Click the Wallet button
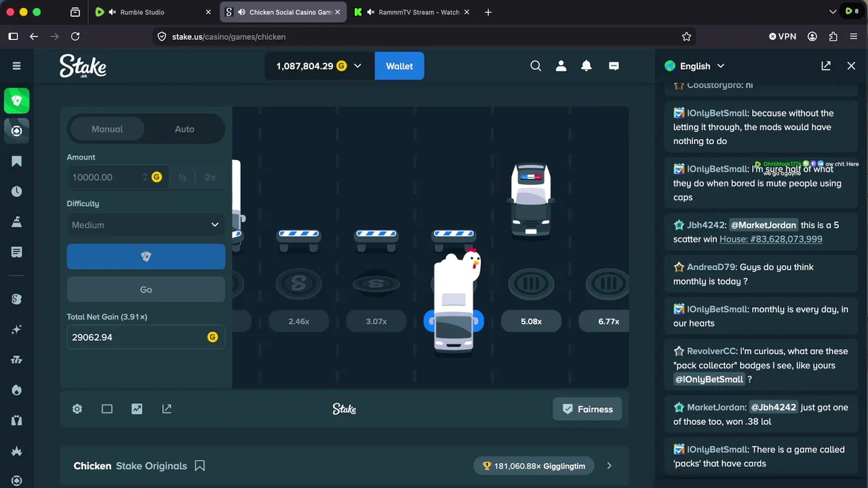The height and width of the screenshot is (488, 868). point(399,66)
